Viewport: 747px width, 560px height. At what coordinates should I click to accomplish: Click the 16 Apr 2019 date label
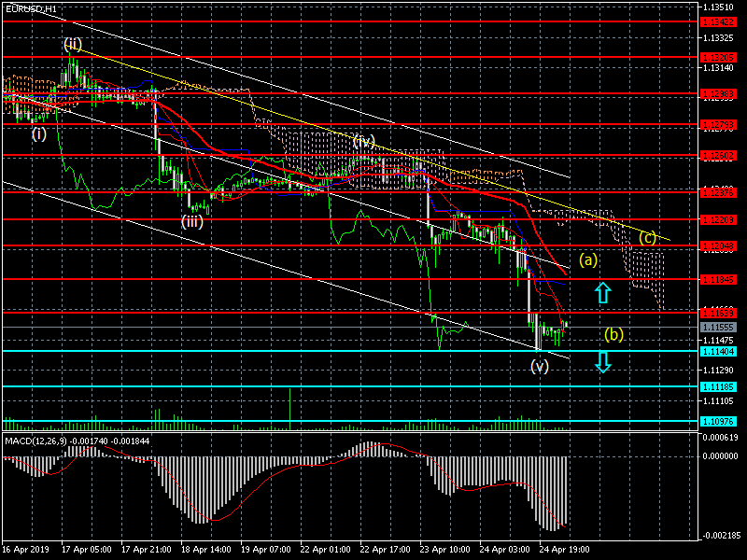point(25,550)
